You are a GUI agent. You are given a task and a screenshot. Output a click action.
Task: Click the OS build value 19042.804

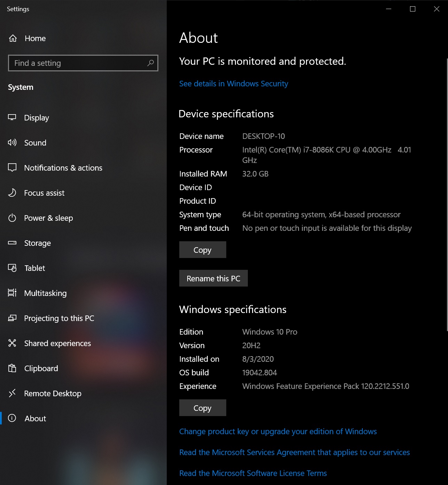coord(260,373)
